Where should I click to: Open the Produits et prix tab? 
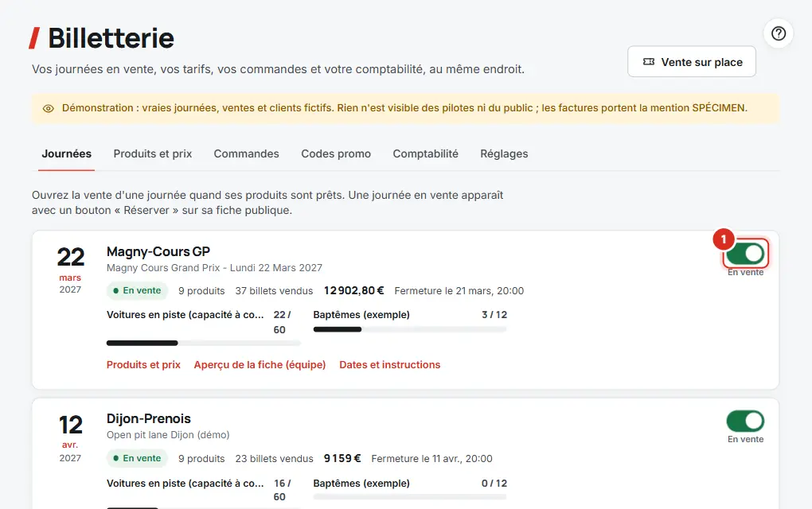153,153
